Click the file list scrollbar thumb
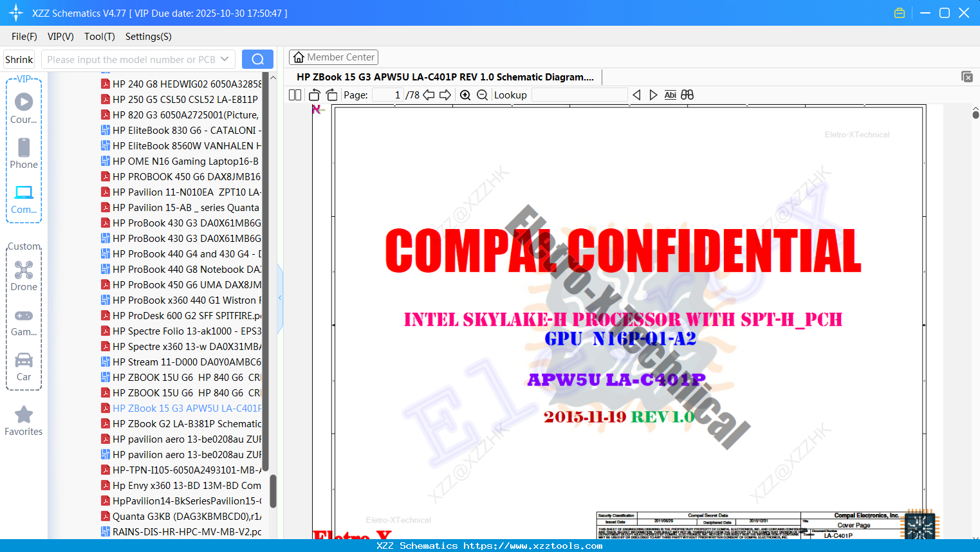 coord(273,491)
